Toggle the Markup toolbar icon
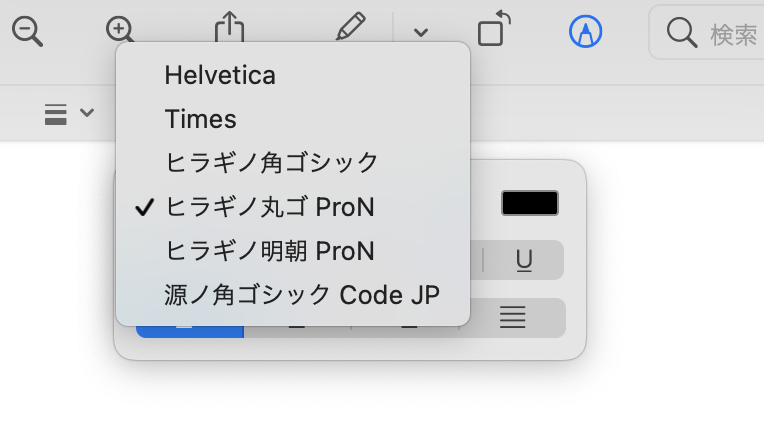The image size is (764, 426). pos(585,32)
